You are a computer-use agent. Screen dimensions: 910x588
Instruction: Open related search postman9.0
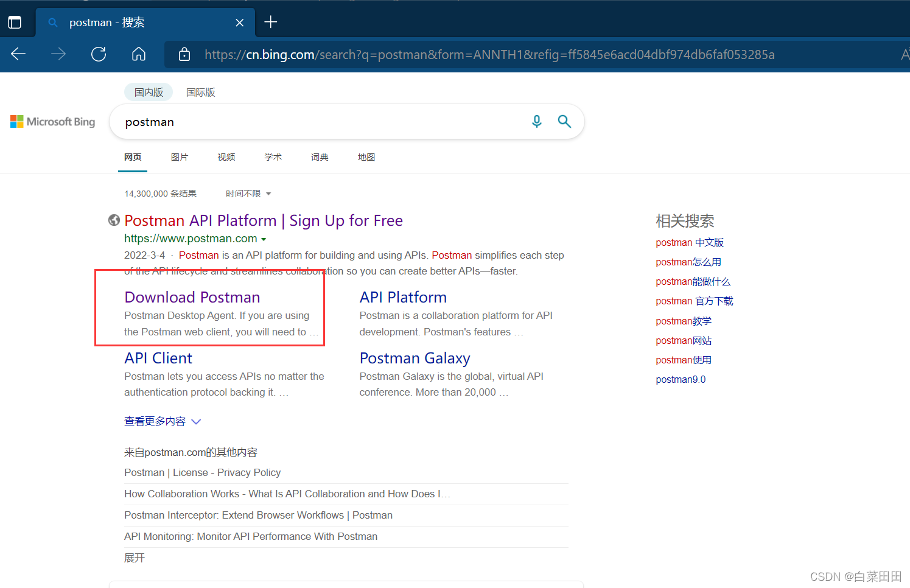(681, 379)
